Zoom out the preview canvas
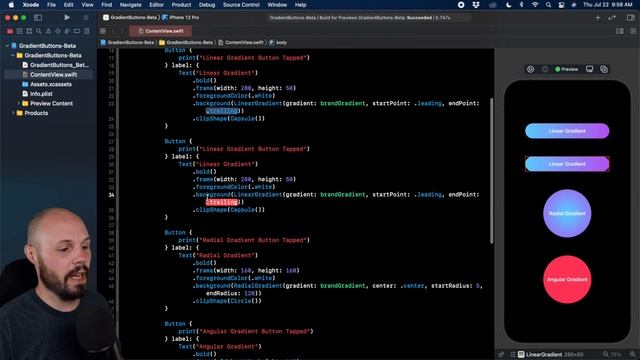The image size is (640, 360). (x=606, y=354)
